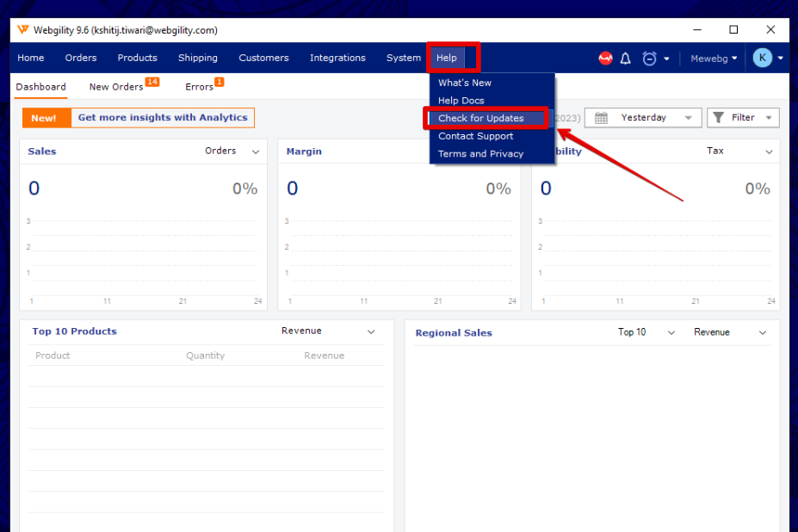This screenshot has height=532, width=798.
Task: Open the Tax metric dropdown
Action: click(x=739, y=152)
